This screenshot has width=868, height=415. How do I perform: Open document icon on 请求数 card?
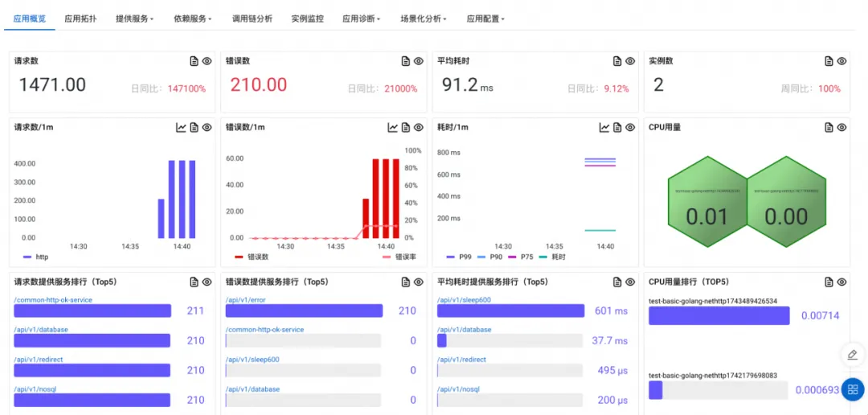click(x=194, y=61)
